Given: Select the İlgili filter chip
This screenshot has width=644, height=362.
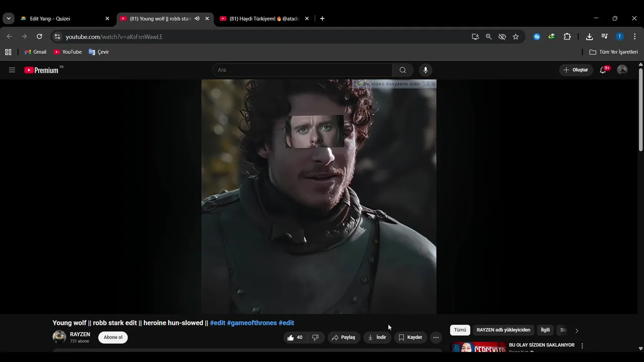Looking at the screenshot, I should (545, 330).
